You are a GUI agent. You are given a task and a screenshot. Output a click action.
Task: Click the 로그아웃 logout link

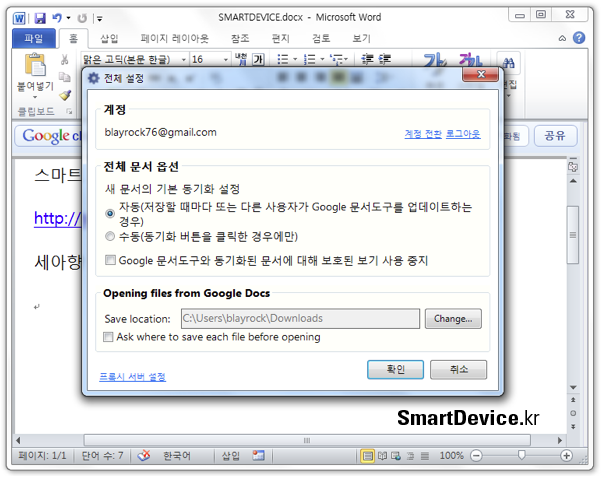463,134
